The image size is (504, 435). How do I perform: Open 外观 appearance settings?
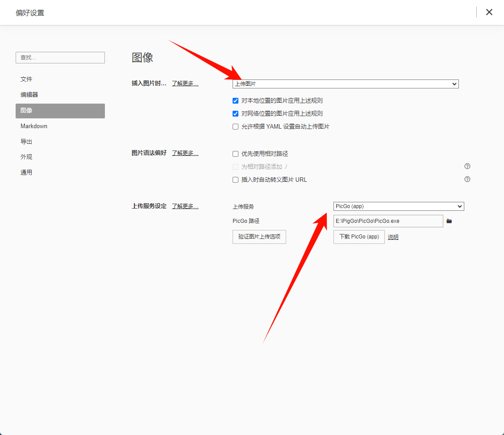(x=26, y=157)
